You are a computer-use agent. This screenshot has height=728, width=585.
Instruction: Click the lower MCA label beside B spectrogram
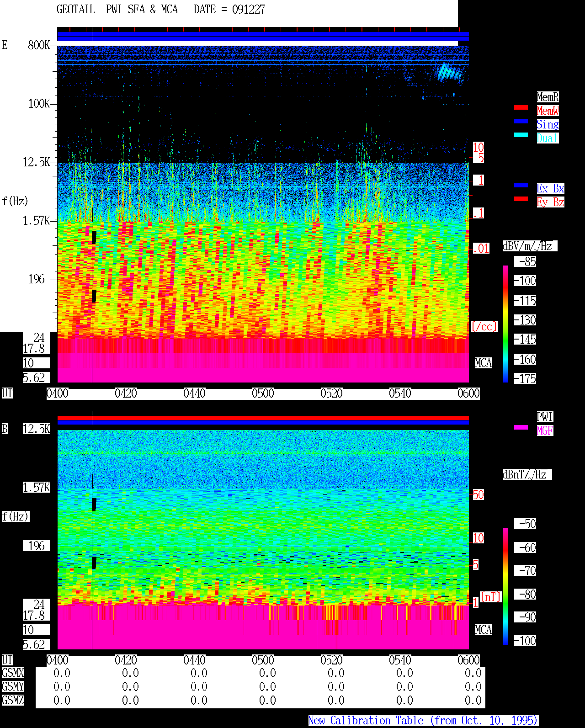click(484, 630)
